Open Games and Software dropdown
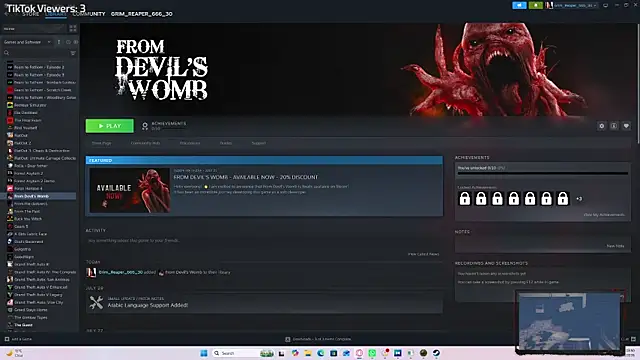640x360 pixels. [x=27, y=42]
